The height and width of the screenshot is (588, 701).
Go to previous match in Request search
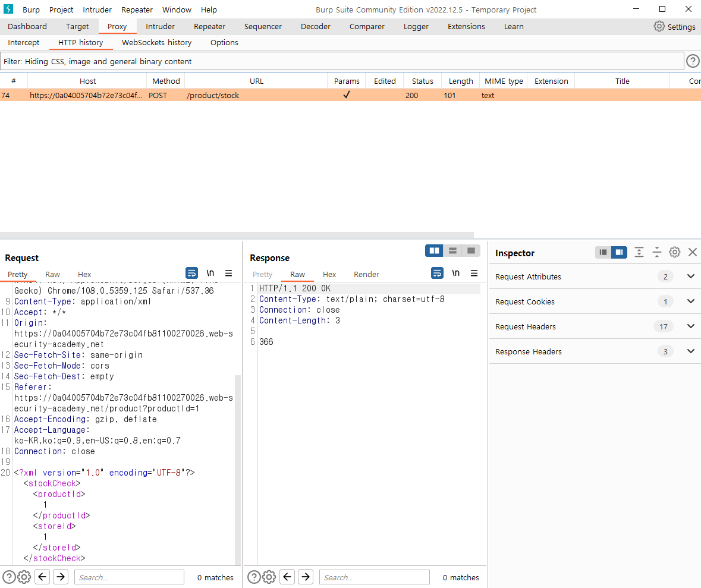pyautogui.click(x=42, y=577)
